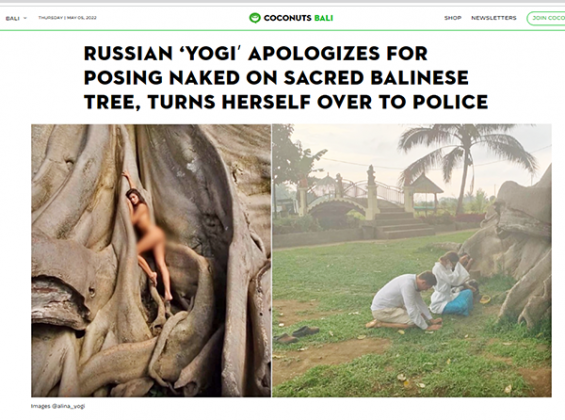Click the green BALI word in logo
The height and width of the screenshot is (420, 565).
(324, 18)
